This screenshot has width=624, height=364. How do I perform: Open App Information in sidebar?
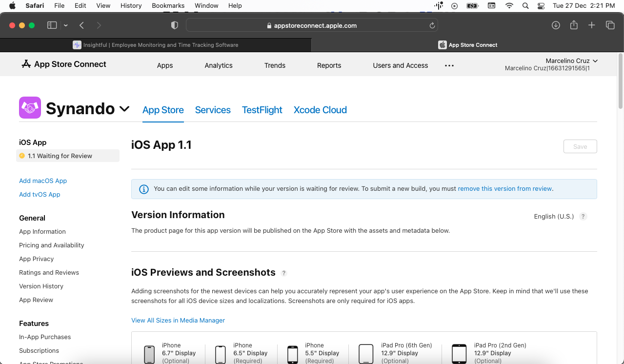click(x=42, y=231)
